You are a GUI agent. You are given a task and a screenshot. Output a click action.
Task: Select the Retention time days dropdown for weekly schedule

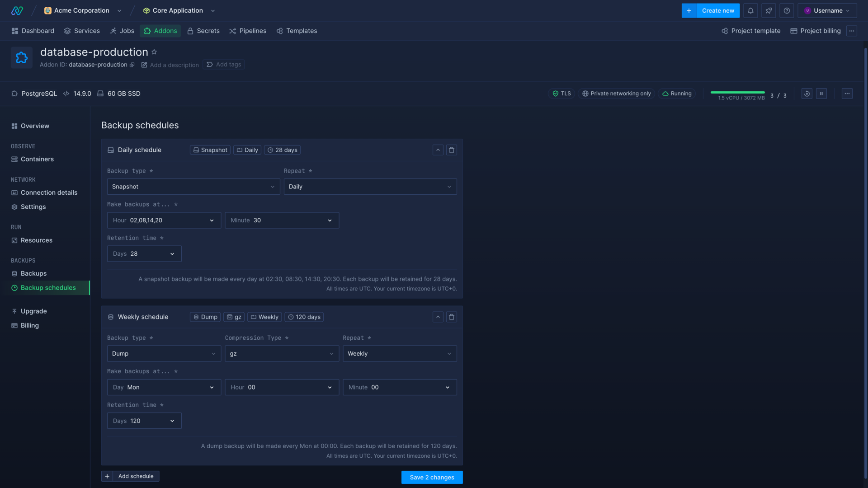[144, 421]
